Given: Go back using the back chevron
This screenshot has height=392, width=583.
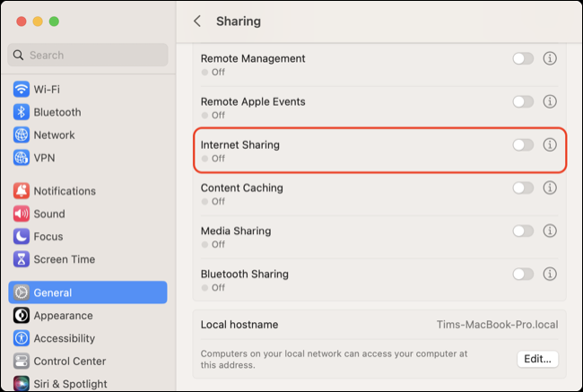Looking at the screenshot, I should [197, 21].
